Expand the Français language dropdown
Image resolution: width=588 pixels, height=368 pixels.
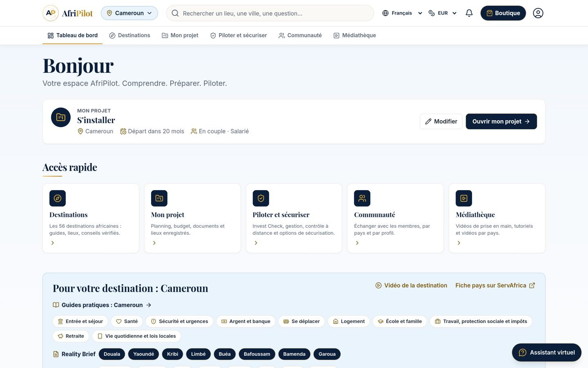pyautogui.click(x=403, y=13)
